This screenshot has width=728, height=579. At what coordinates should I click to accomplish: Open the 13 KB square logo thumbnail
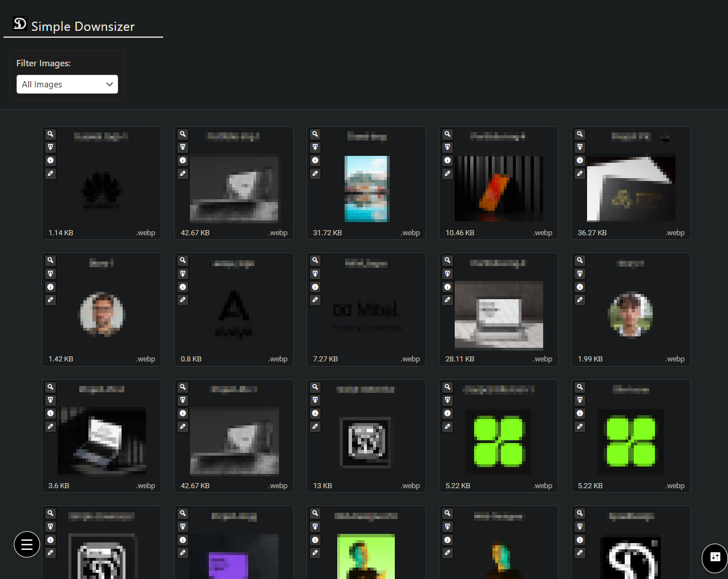tap(366, 443)
